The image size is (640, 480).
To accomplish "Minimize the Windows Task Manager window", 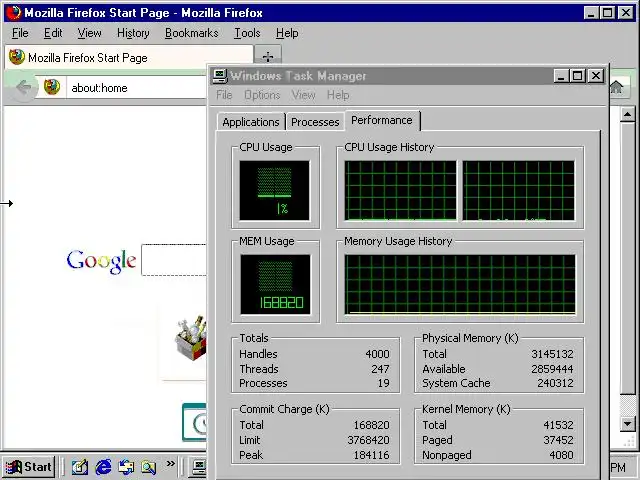I will tap(561, 76).
